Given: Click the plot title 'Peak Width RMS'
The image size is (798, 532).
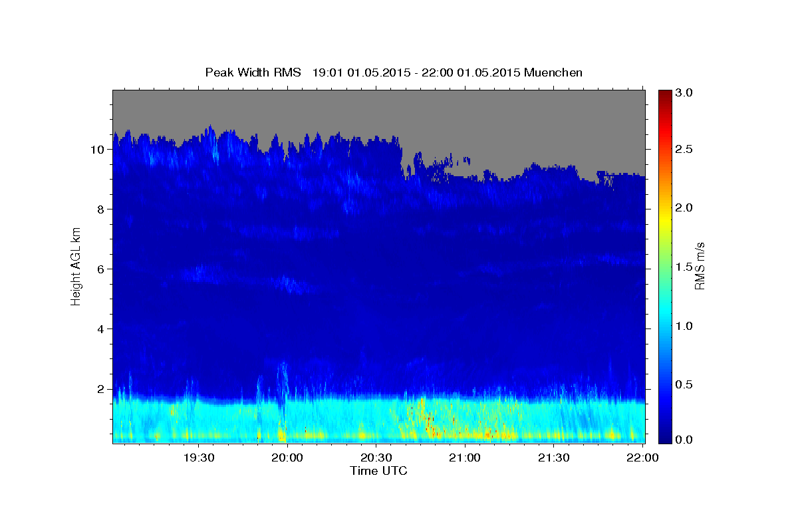Looking at the screenshot, I should (253, 72).
